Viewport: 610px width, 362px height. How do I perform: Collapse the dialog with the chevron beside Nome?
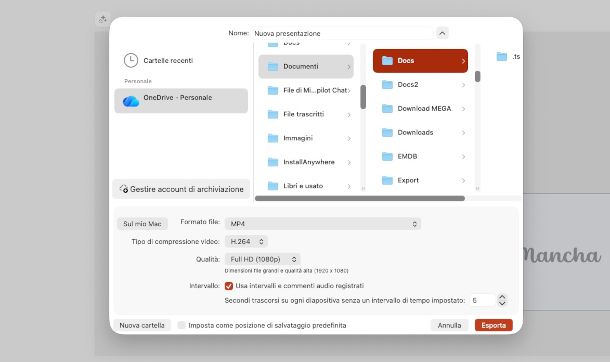(442, 33)
